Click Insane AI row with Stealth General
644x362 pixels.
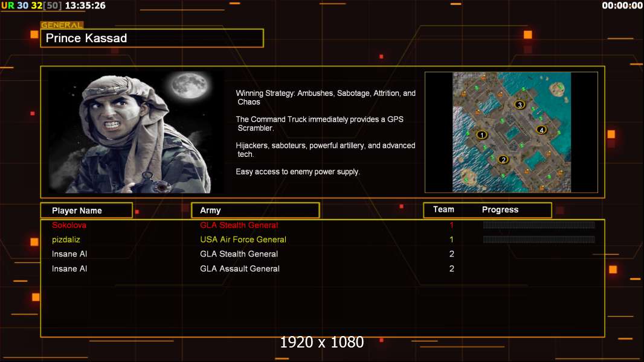click(323, 254)
